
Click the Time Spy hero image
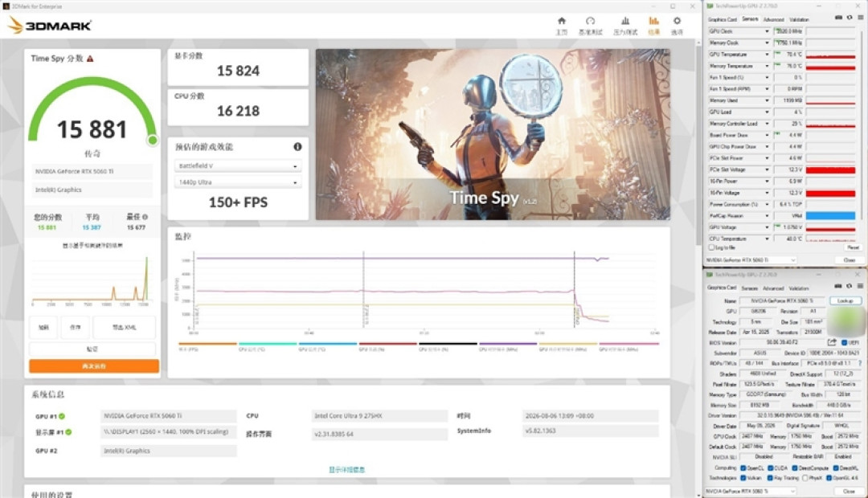tap(493, 134)
